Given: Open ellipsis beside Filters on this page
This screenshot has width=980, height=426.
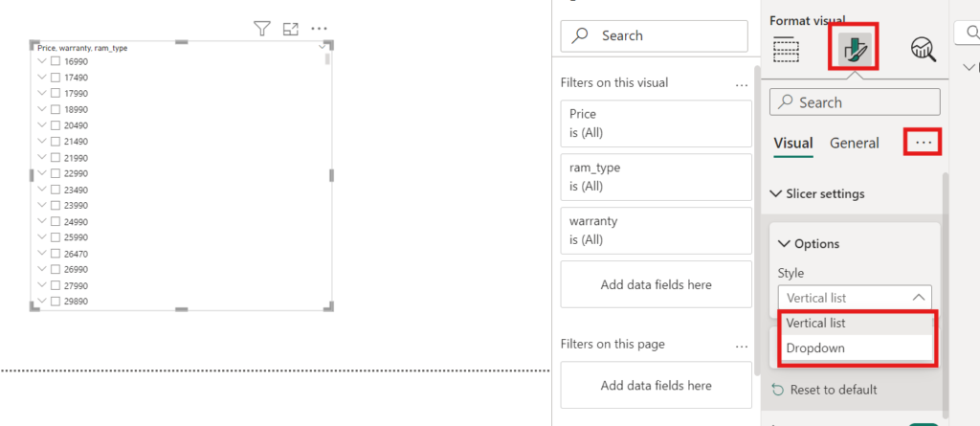Looking at the screenshot, I should coord(742,347).
